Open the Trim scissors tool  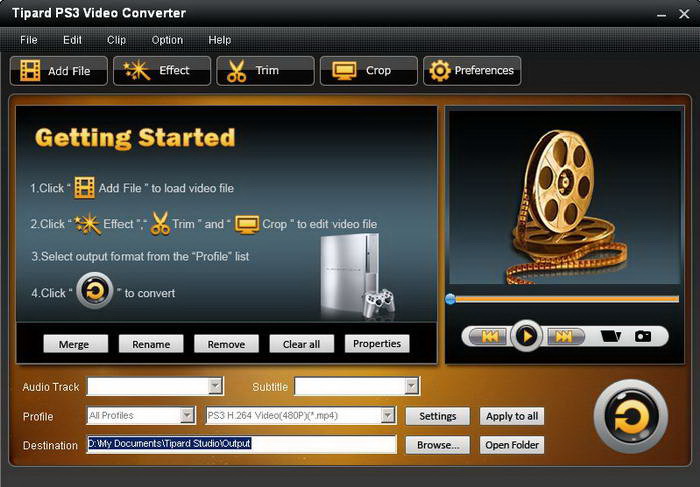(x=265, y=71)
